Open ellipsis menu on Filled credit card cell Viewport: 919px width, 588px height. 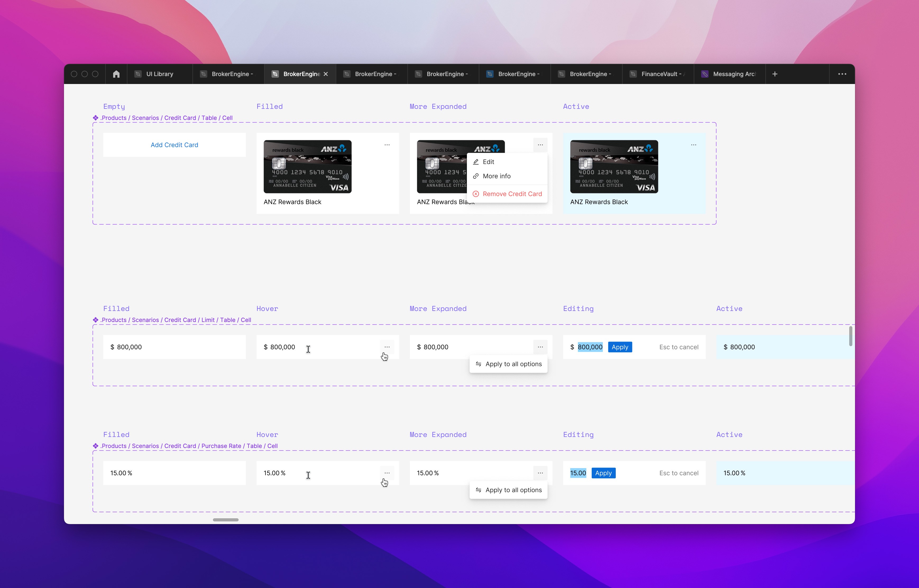tap(387, 145)
